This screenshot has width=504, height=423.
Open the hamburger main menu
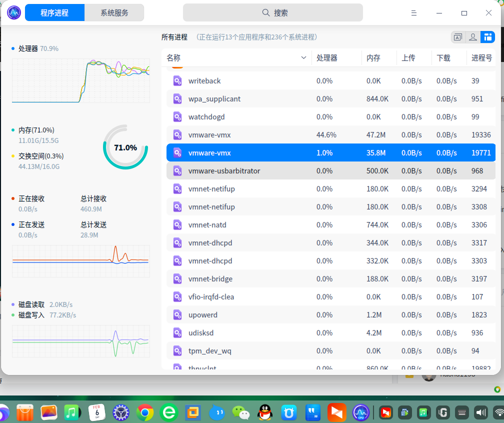pyautogui.click(x=414, y=13)
